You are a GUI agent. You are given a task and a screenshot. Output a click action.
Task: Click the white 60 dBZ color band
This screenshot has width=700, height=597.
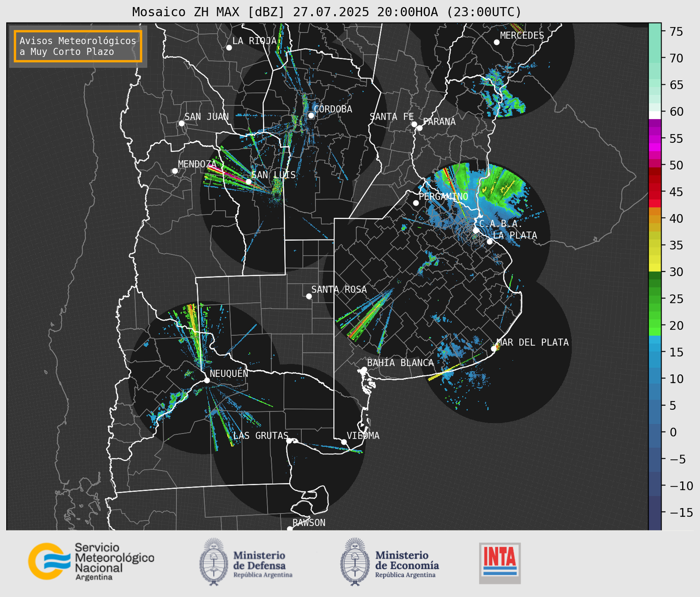[x=655, y=115]
